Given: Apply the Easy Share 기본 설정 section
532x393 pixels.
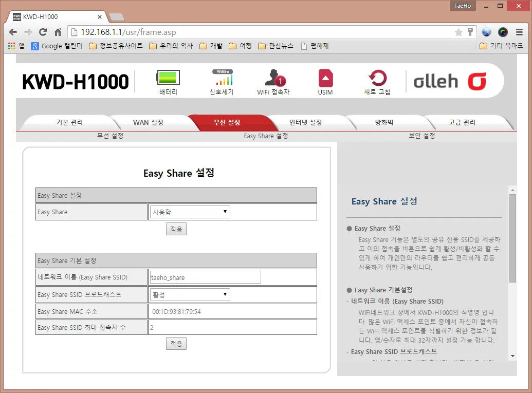Looking at the screenshot, I should (176, 344).
